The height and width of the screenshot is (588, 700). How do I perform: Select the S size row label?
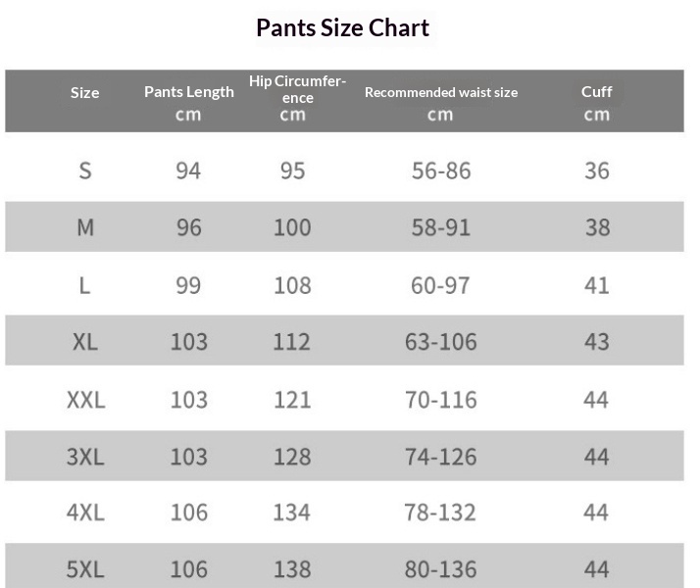click(x=85, y=171)
